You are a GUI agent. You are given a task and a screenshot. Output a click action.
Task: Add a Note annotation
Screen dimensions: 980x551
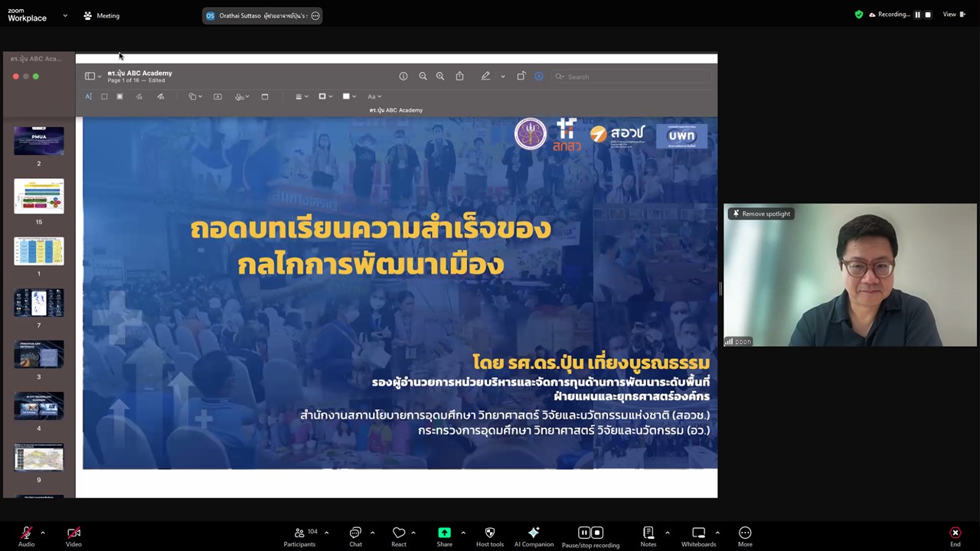click(x=265, y=96)
